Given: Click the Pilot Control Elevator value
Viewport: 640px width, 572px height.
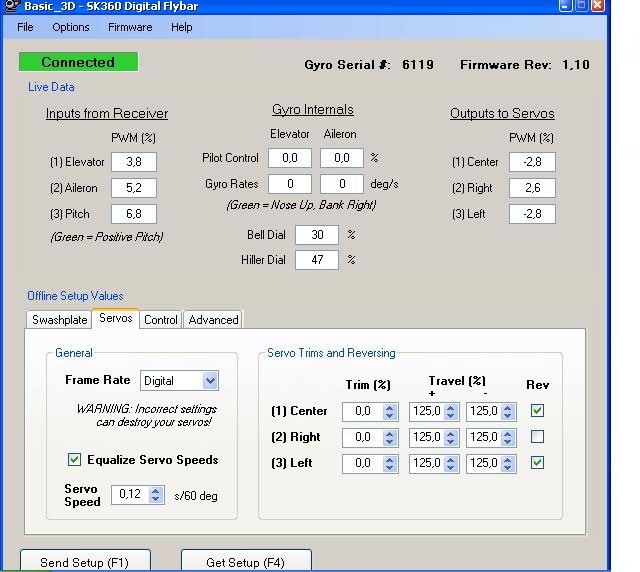Looking at the screenshot, I should (x=290, y=158).
